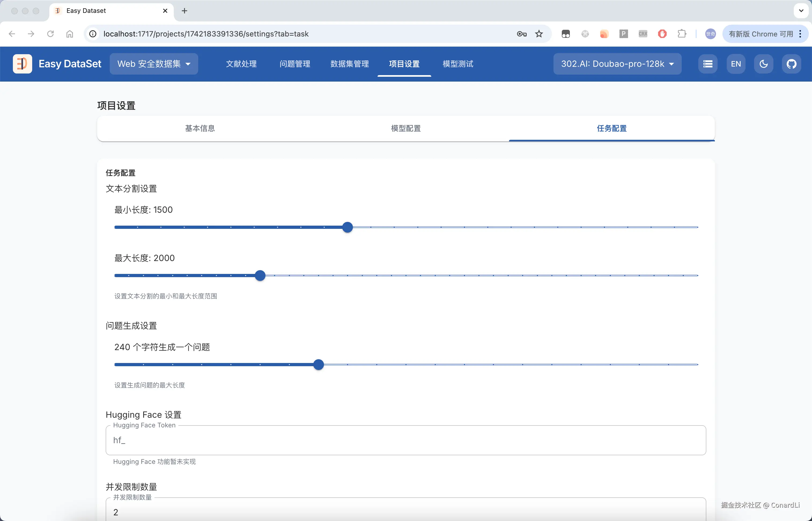Click the 最小长度 slider handle
This screenshot has width=812, height=521.
pos(347,227)
